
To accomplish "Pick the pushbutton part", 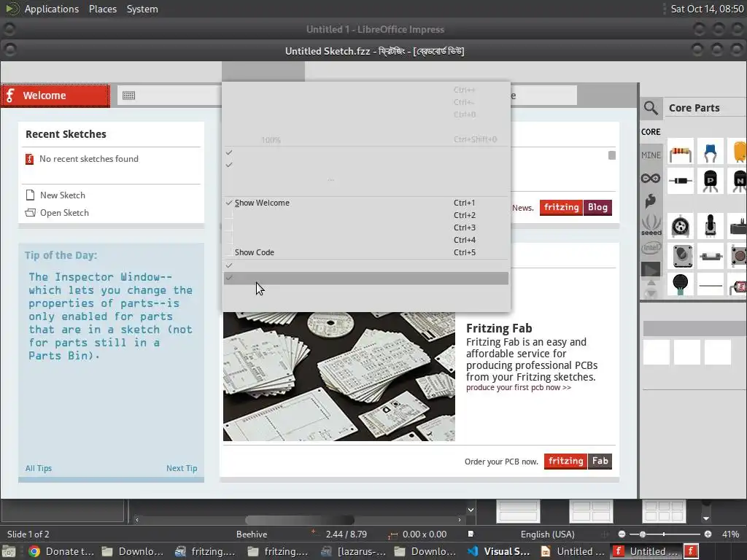I will [x=738, y=256].
